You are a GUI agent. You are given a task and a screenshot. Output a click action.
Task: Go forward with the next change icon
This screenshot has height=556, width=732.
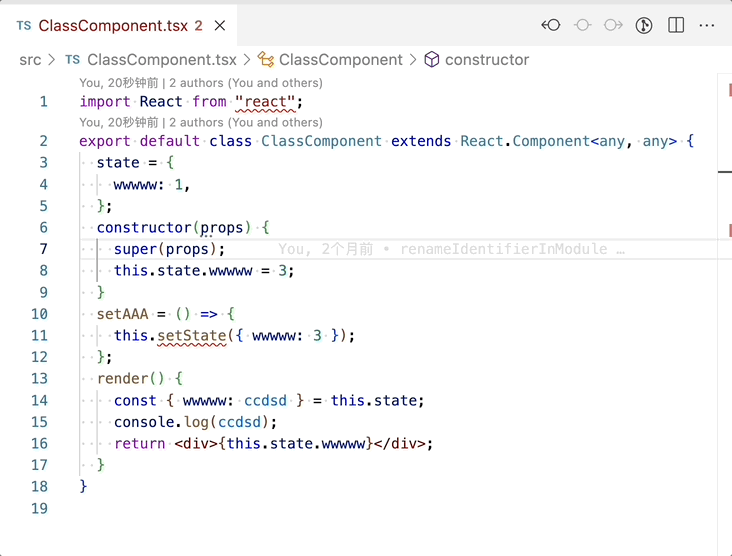pyautogui.click(x=613, y=25)
